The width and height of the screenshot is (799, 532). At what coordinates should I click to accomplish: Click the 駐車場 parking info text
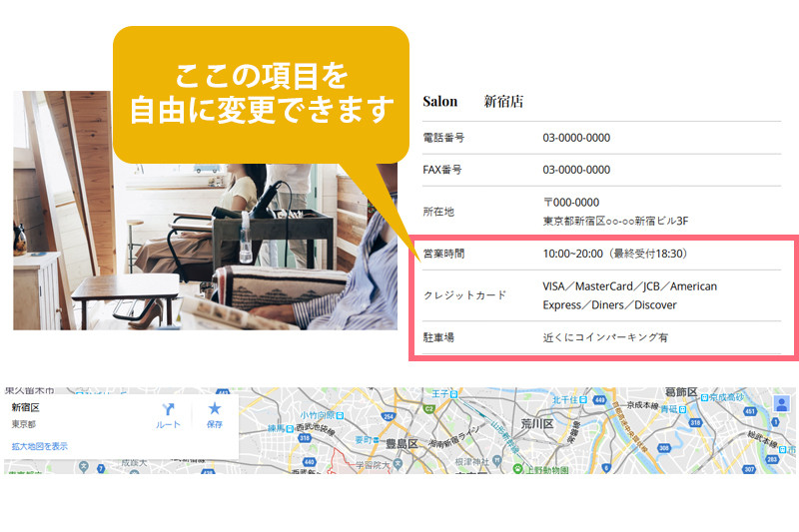pyautogui.click(x=605, y=337)
